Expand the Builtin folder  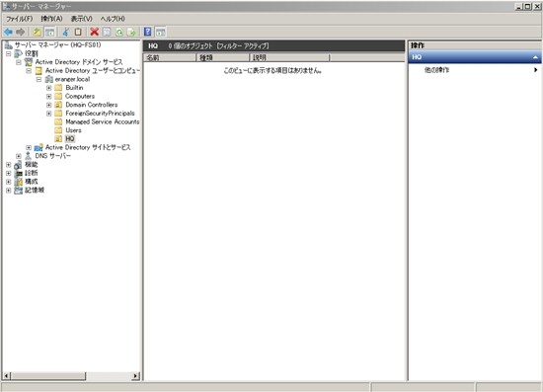[48, 88]
